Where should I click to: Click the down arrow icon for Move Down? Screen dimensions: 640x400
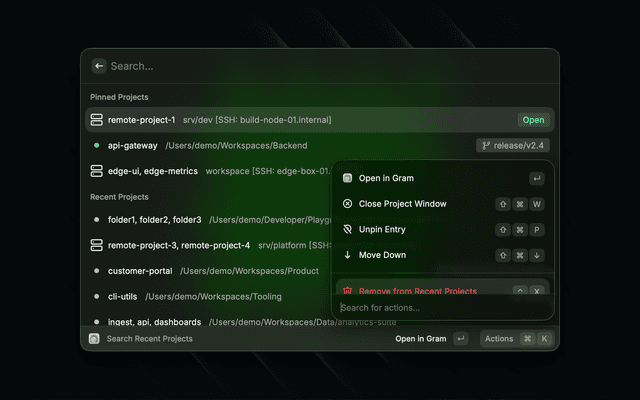(347, 255)
